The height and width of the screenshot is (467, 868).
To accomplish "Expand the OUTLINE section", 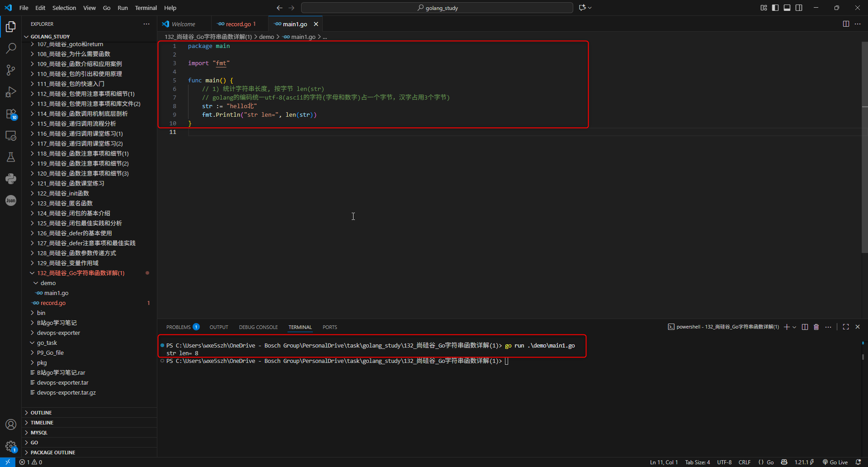I will 89,413.
